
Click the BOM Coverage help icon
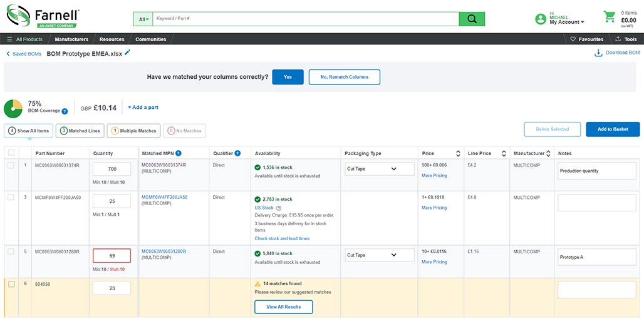[x=65, y=111]
